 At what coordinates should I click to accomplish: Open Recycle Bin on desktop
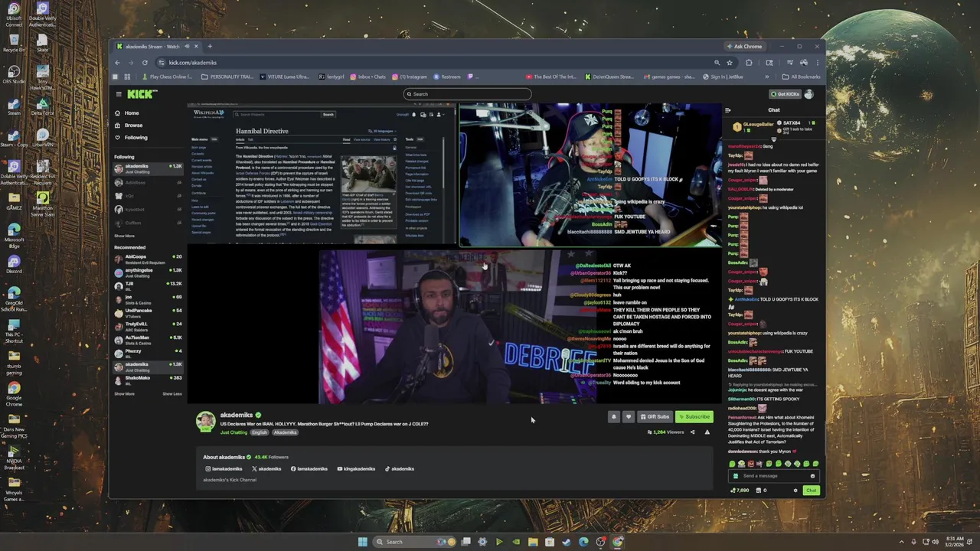tap(14, 44)
